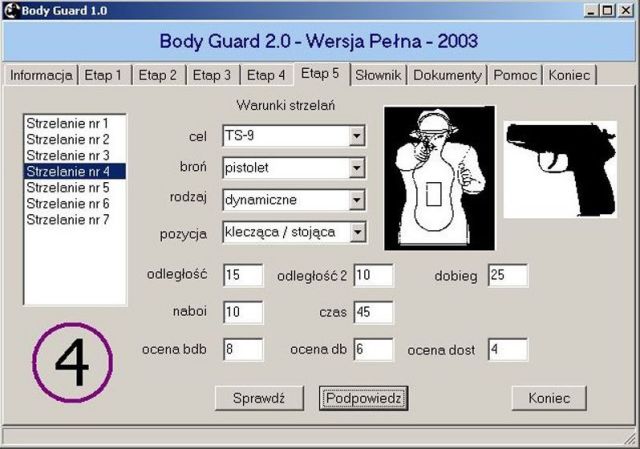Image resolution: width=640 pixels, height=449 pixels.
Task: Focus the ocena dost input field
Action: 508,349
